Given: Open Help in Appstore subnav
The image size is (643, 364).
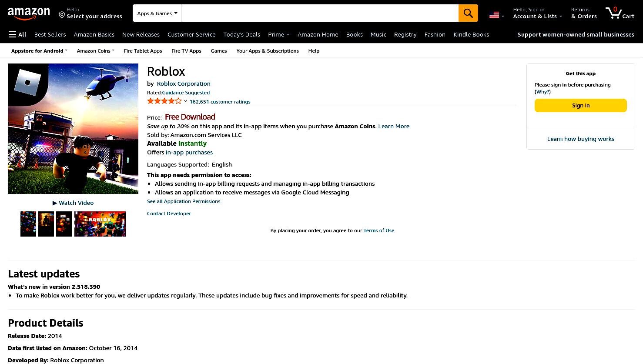Looking at the screenshot, I should (314, 51).
